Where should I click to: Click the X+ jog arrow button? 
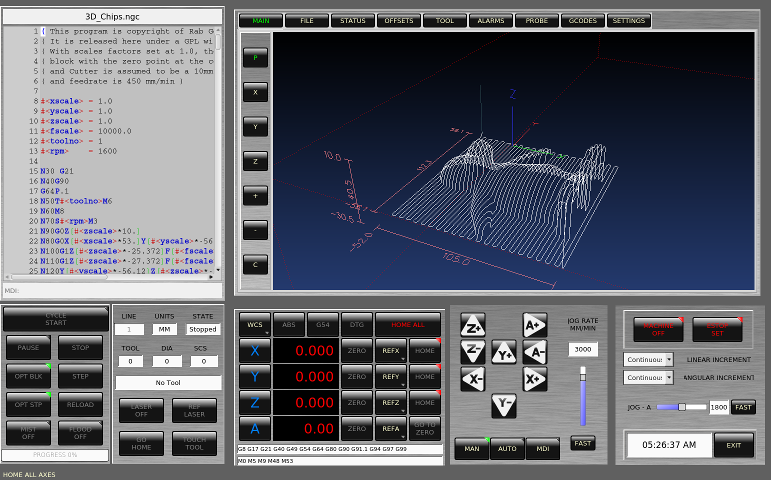[x=534, y=378]
